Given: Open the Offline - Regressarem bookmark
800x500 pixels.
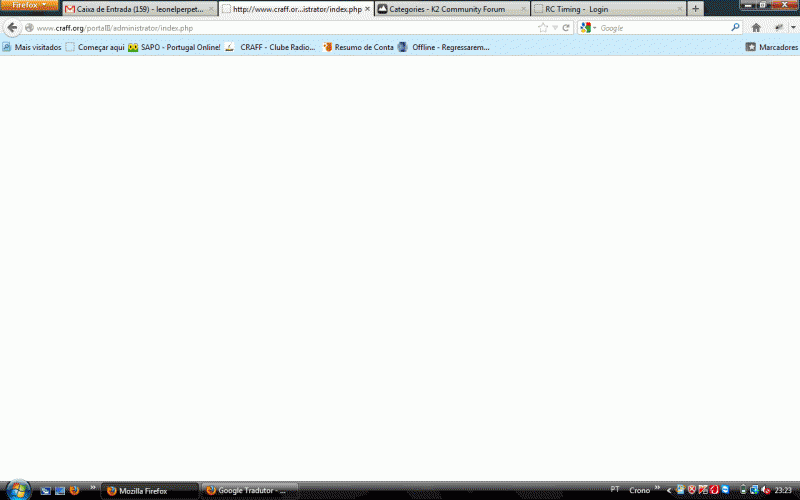Looking at the screenshot, I should [x=444, y=47].
